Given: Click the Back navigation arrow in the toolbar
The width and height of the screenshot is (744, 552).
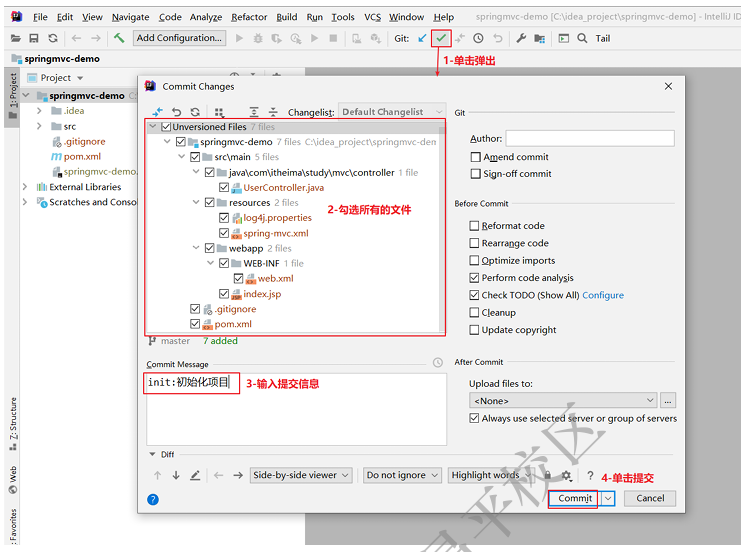Looking at the screenshot, I should [76, 38].
